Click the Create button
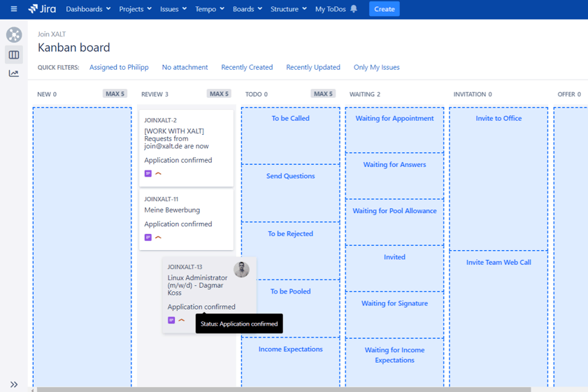Screen dimensions: 588x392 pyautogui.click(x=385, y=9)
